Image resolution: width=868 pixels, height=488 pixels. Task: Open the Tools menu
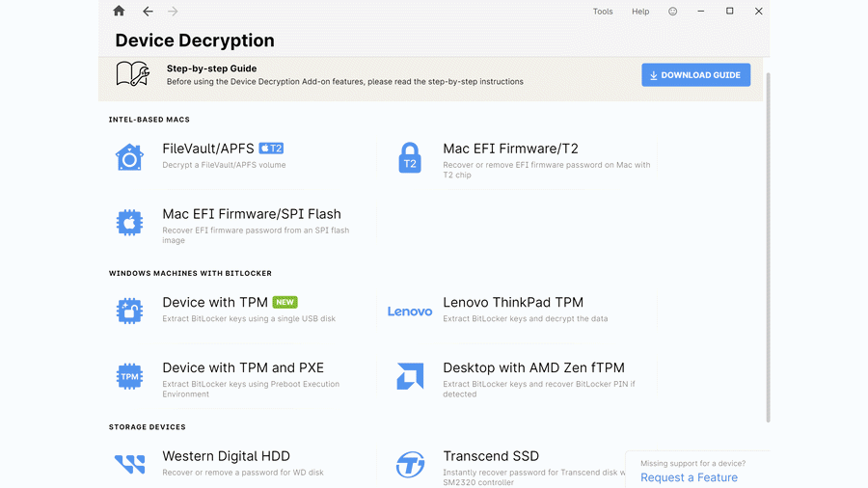(603, 12)
